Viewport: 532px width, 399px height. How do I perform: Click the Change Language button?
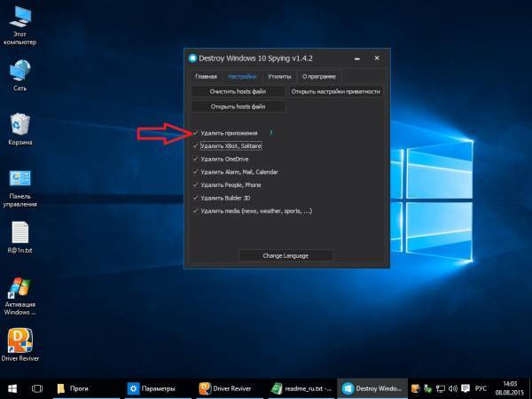point(286,255)
